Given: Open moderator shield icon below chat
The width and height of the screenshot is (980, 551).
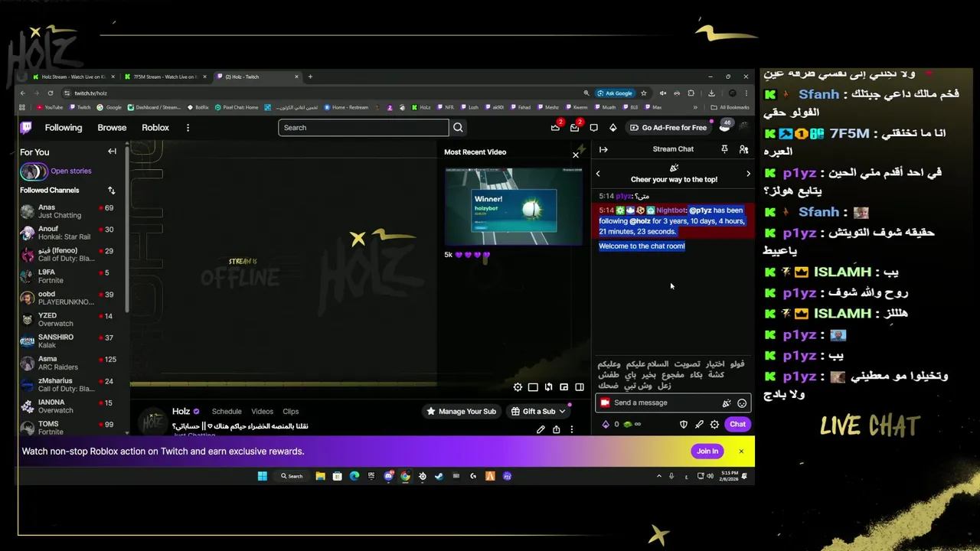Looking at the screenshot, I should coord(684,424).
